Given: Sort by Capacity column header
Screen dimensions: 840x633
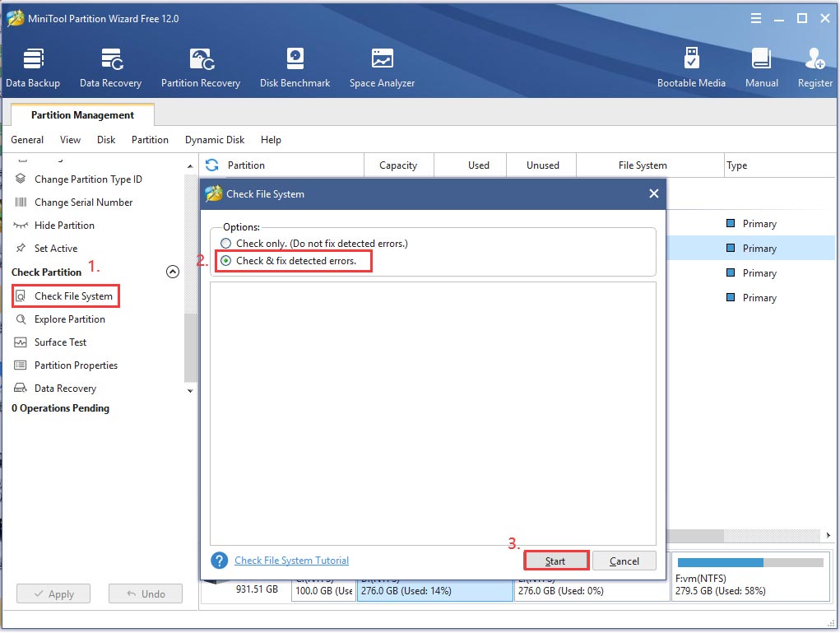Looking at the screenshot, I should (398, 165).
